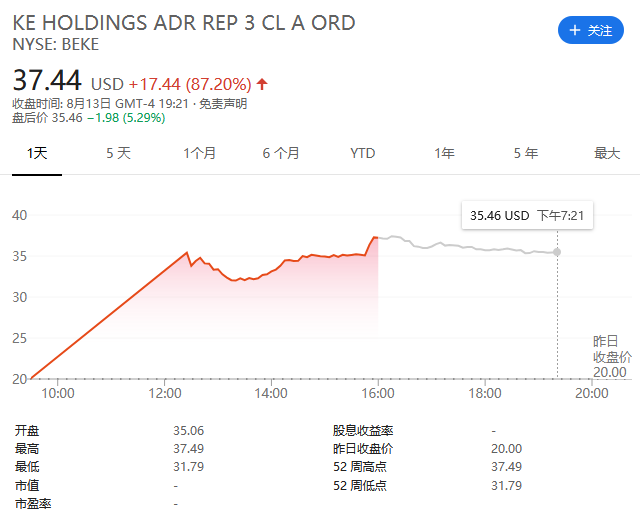Show the 最大 full history tab
This screenshot has height=521, width=640.
(x=607, y=153)
